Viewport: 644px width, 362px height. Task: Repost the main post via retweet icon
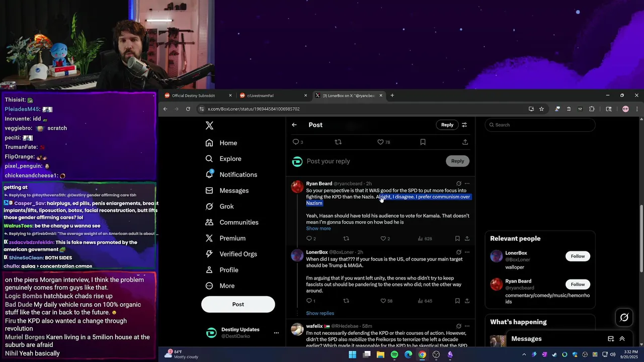pos(338,142)
